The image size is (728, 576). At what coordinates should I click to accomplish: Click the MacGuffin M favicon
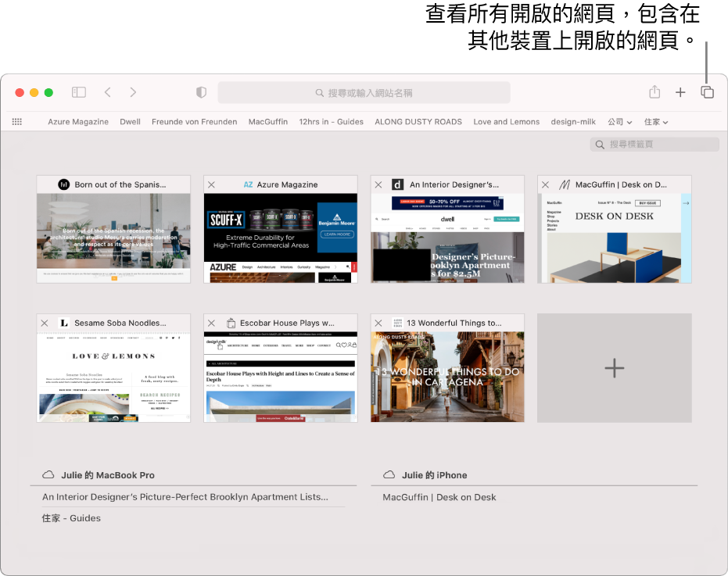point(564,184)
